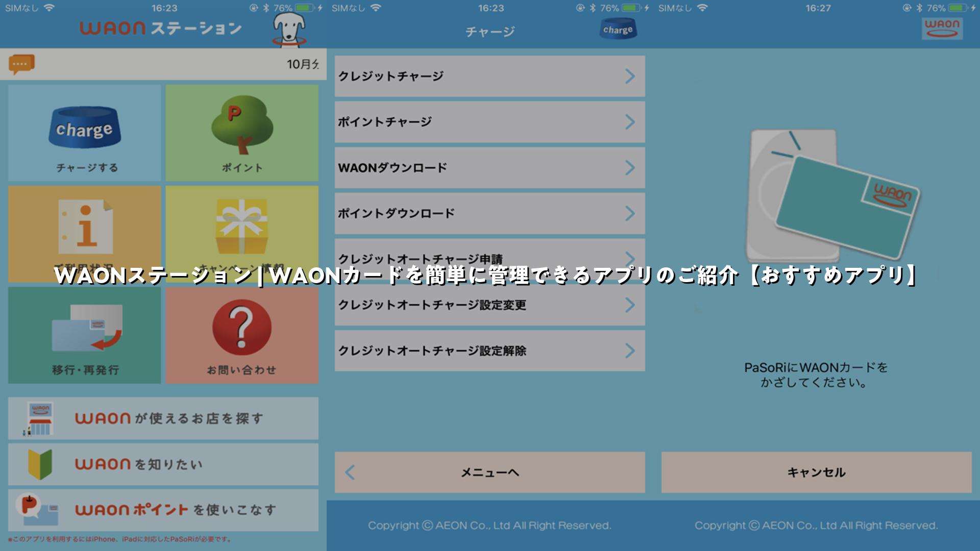Select WAONダウンロード menu row
980x551 pixels.
(x=490, y=168)
